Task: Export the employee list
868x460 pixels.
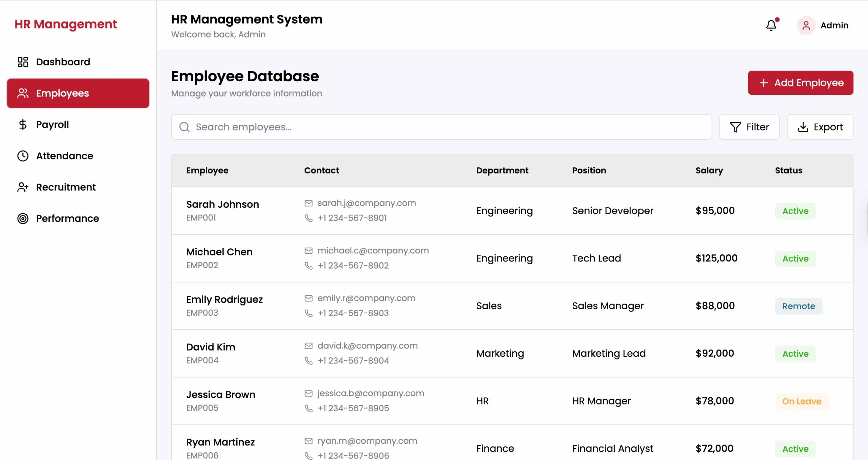Action: 820,127
